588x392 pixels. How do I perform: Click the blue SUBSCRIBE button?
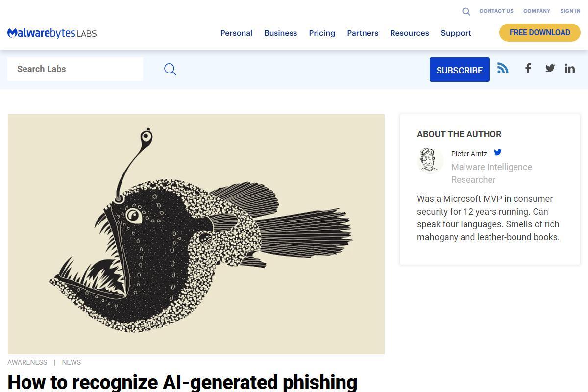[x=460, y=70]
